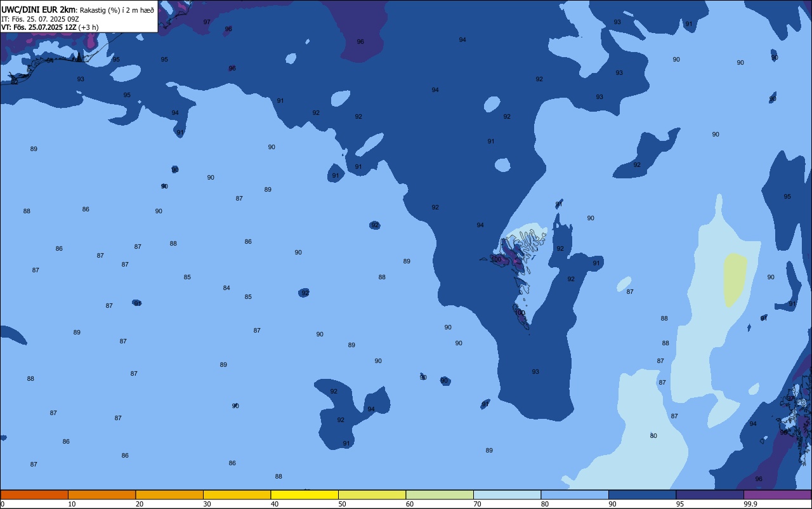Click the color bar tick label 95
The image size is (812, 509).
680,504
